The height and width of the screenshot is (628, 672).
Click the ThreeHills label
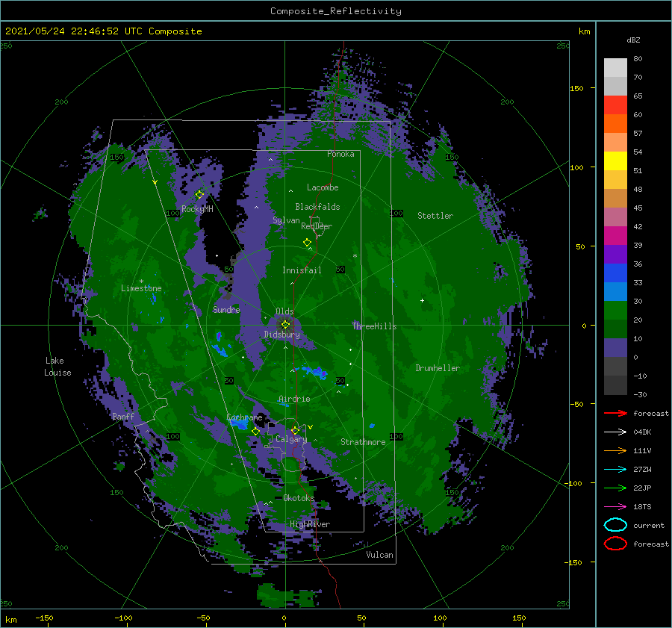click(x=374, y=326)
